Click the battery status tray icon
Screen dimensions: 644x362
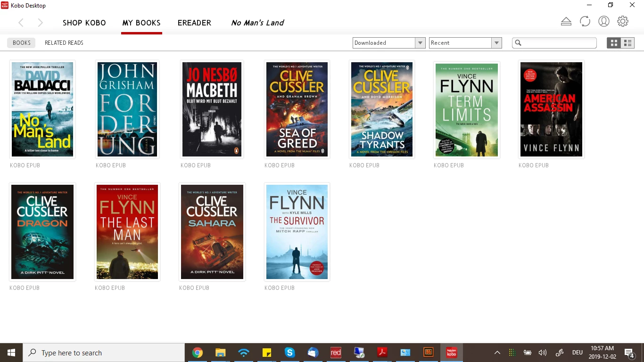pyautogui.click(x=528, y=353)
